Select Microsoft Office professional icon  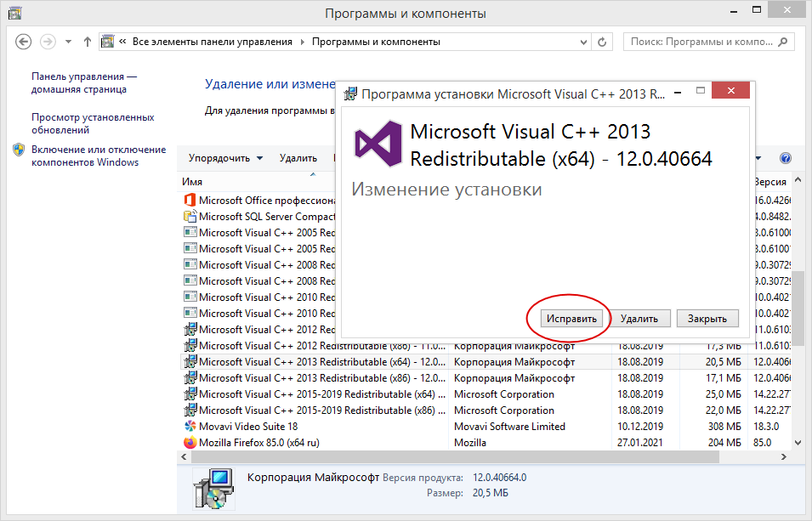190,200
